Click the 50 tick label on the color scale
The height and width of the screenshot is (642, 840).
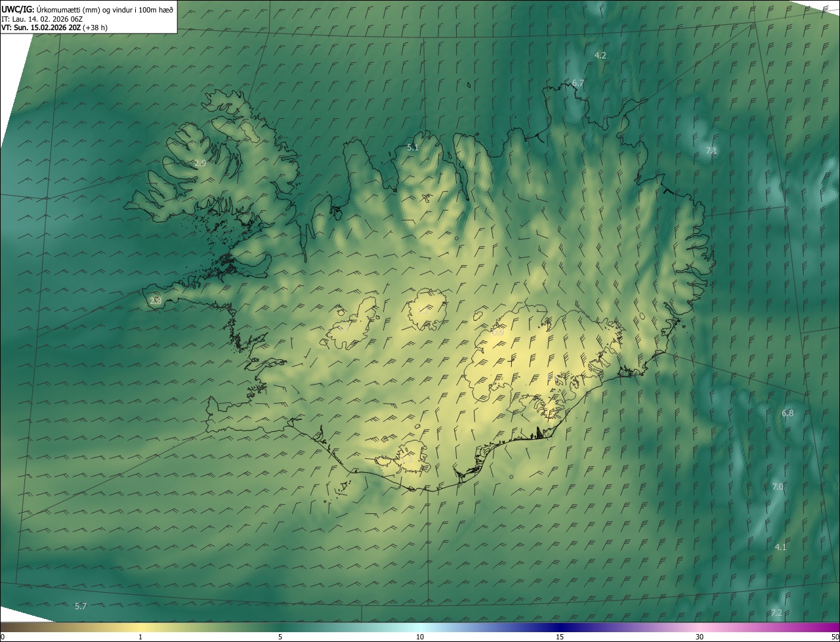click(x=835, y=637)
